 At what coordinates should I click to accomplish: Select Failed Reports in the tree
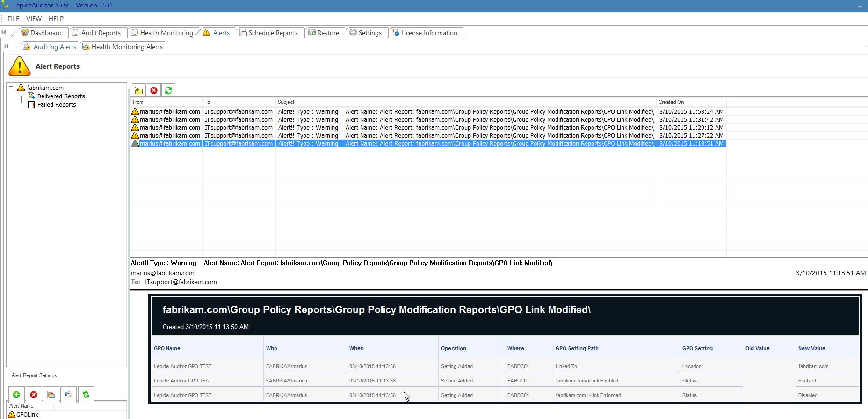(x=57, y=105)
